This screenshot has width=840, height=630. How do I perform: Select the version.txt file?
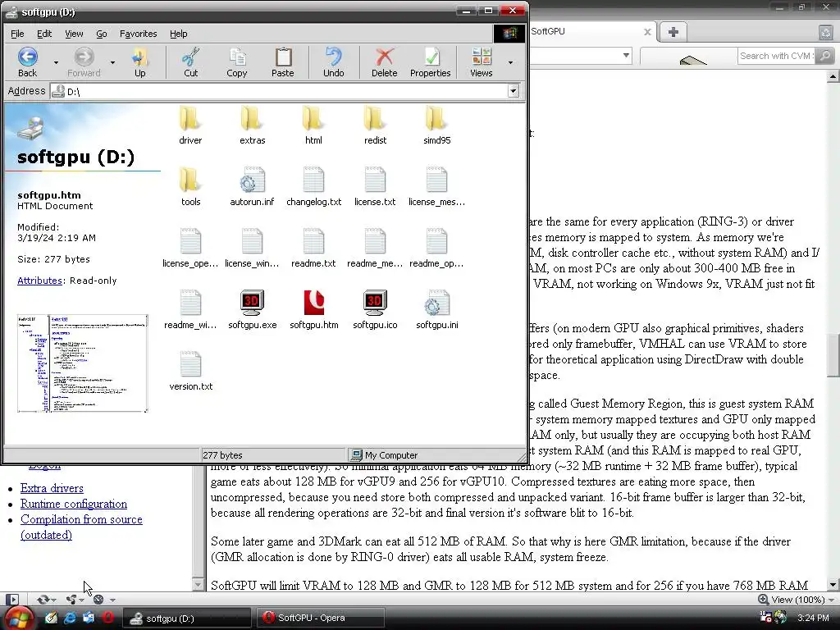pyautogui.click(x=190, y=372)
